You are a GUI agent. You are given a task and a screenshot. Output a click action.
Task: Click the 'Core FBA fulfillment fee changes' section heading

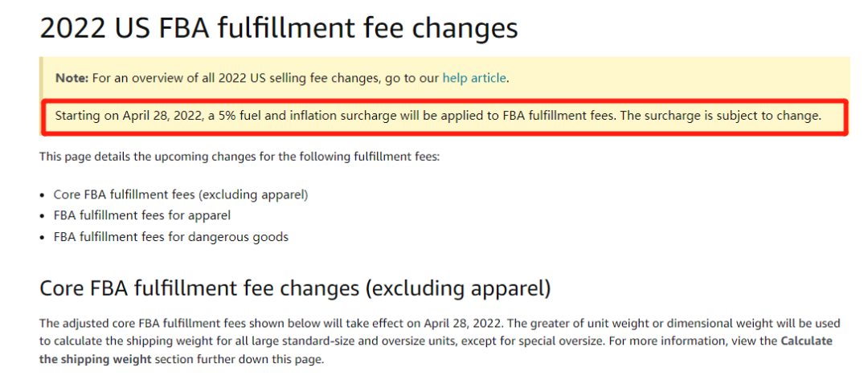pyautogui.click(x=295, y=287)
